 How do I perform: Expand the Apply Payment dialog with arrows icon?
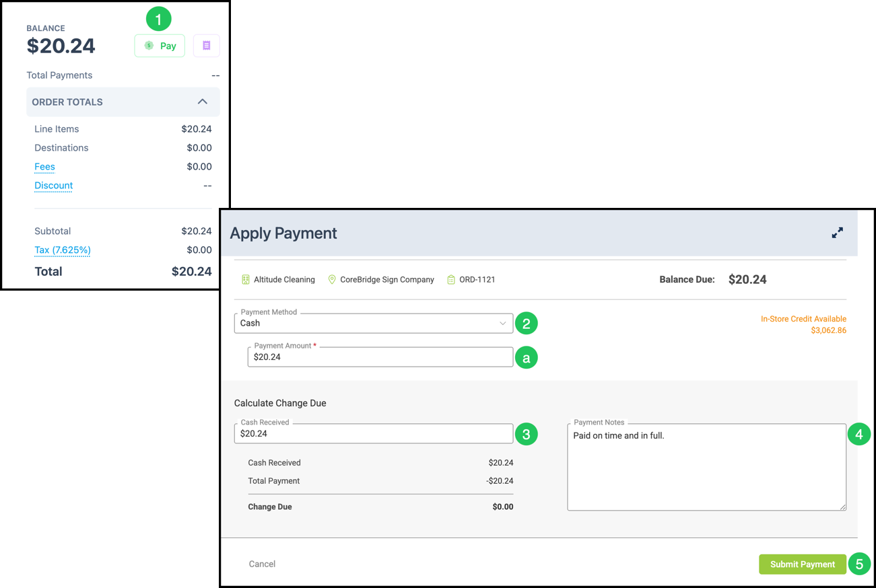(837, 233)
